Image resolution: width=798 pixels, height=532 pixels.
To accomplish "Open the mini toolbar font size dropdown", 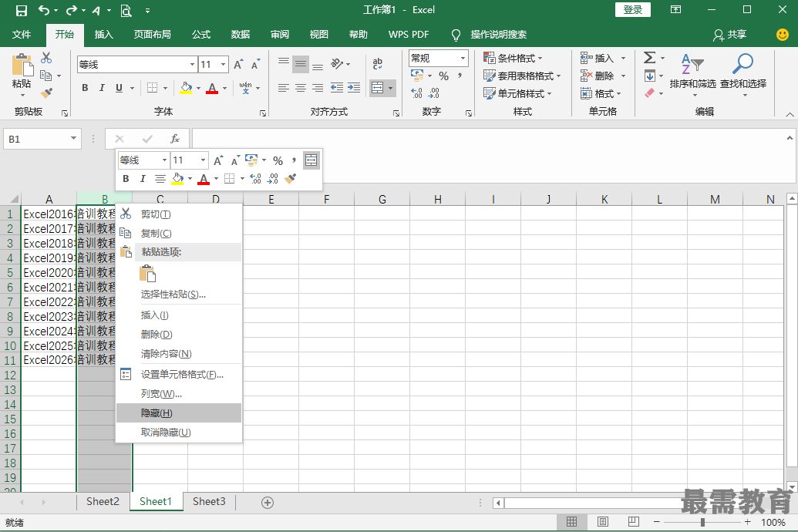I will point(203,160).
